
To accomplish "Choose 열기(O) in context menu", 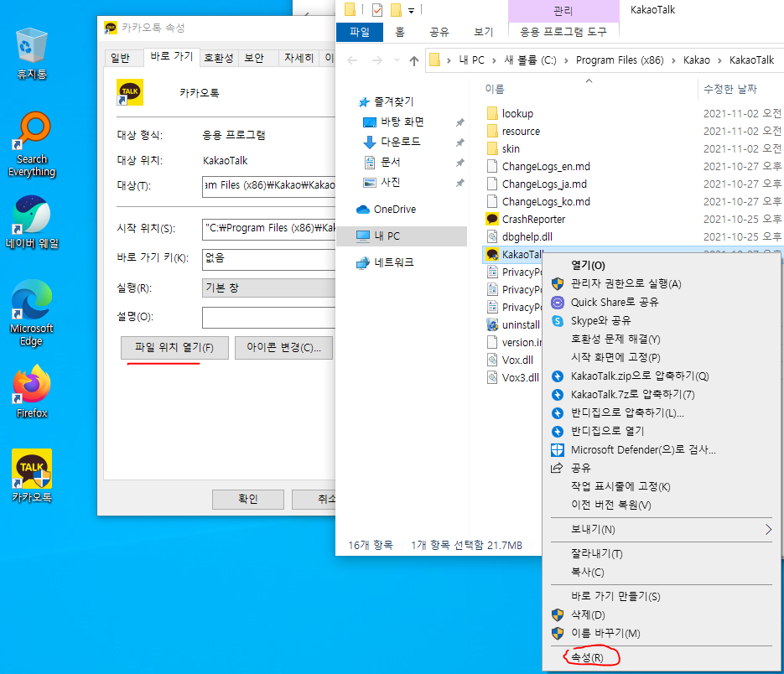I will (662, 265).
